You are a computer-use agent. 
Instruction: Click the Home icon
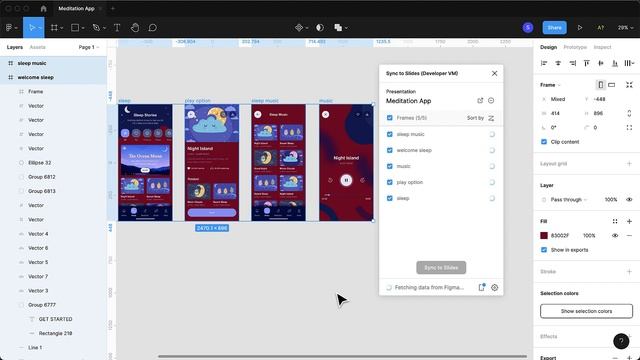[x=44, y=9]
